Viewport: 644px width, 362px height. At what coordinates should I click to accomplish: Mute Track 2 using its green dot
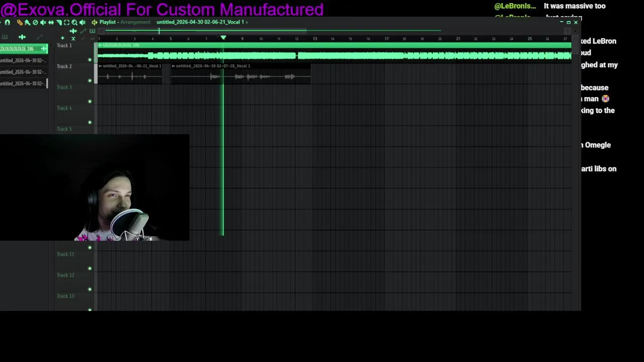click(x=90, y=80)
